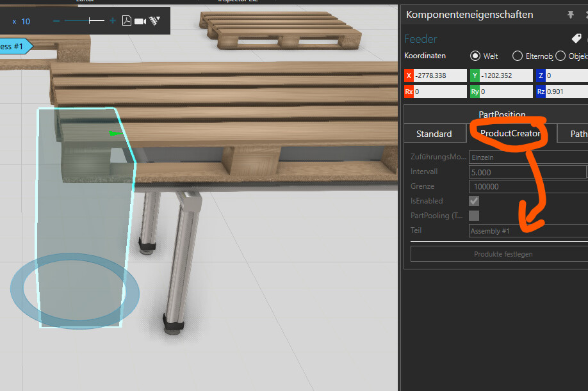The height and width of the screenshot is (391, 588).
Task: Toggle the PartPooling checkbox
Action: (x=474, y=216)
